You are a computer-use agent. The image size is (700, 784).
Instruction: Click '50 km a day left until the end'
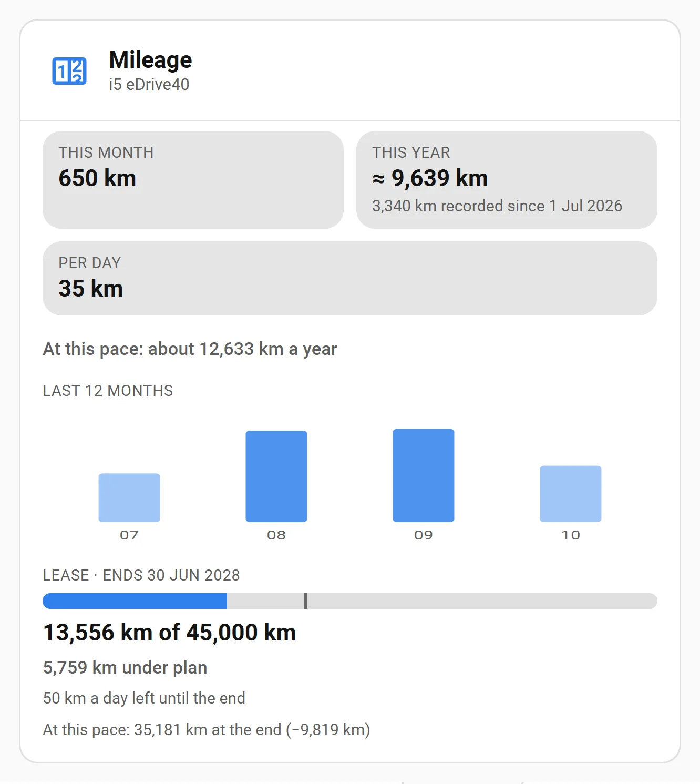(x=144, y=698)
